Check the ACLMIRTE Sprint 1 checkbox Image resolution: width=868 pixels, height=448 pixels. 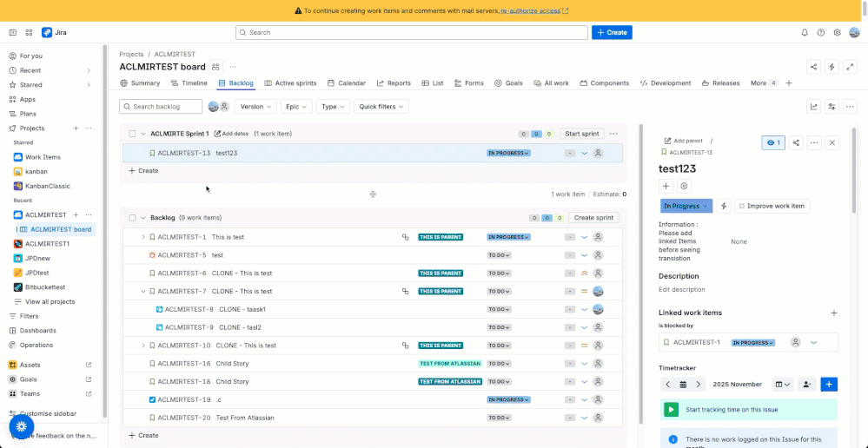pos(132,134)
